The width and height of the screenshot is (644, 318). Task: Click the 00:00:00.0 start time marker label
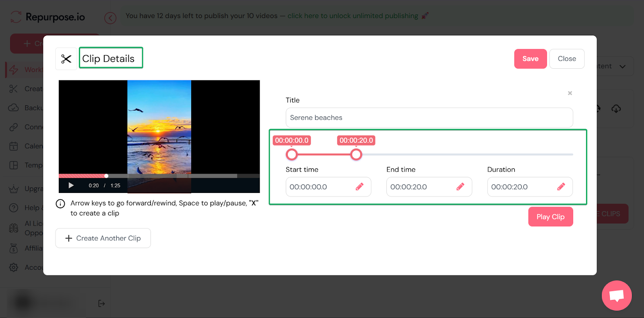(x=292, y=140)
